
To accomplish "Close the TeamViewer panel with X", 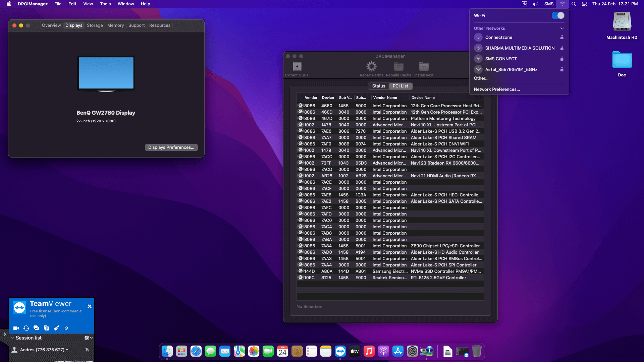I will click(90, 306).
